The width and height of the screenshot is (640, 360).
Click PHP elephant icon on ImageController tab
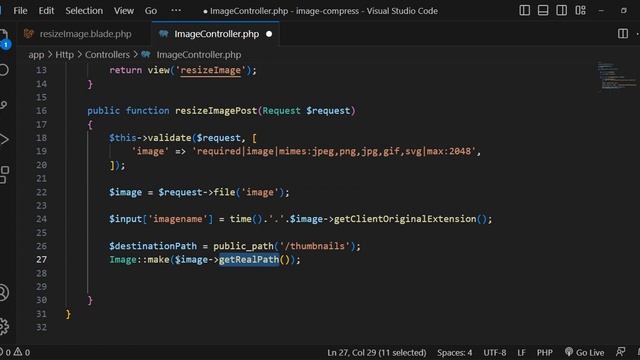pyautogui.click(x=164, y=33)
